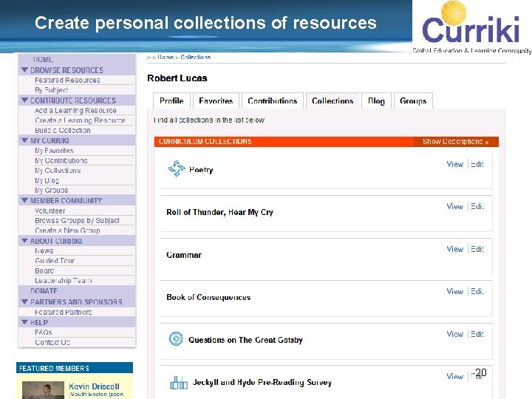Screen dimensions: 532x399
Task: Click the Donate sidebar item
Action: (x=44, y=291)
